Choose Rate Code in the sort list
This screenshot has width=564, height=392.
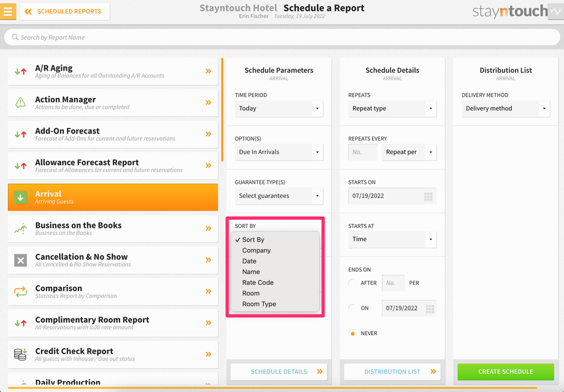[x=275, y=283]
